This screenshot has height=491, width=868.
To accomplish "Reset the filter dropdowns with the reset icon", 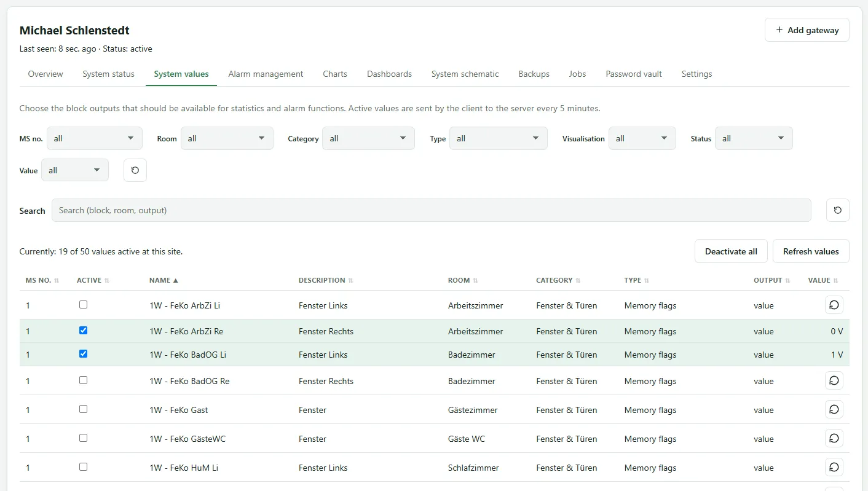I will (x=135, y=170).
